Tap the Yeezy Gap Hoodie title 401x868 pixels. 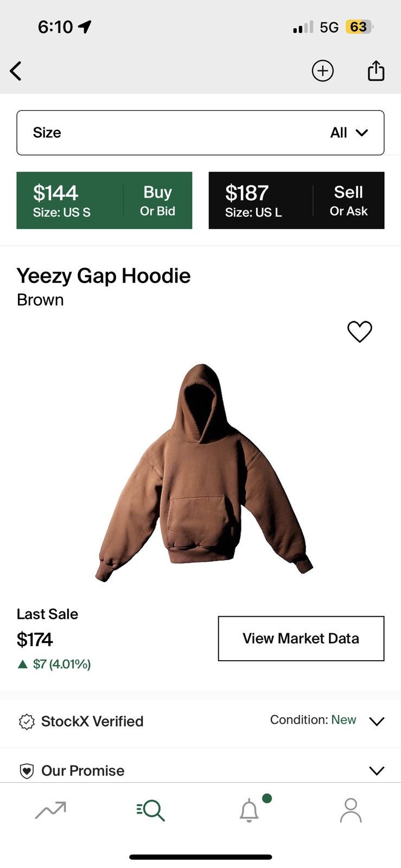104,276
